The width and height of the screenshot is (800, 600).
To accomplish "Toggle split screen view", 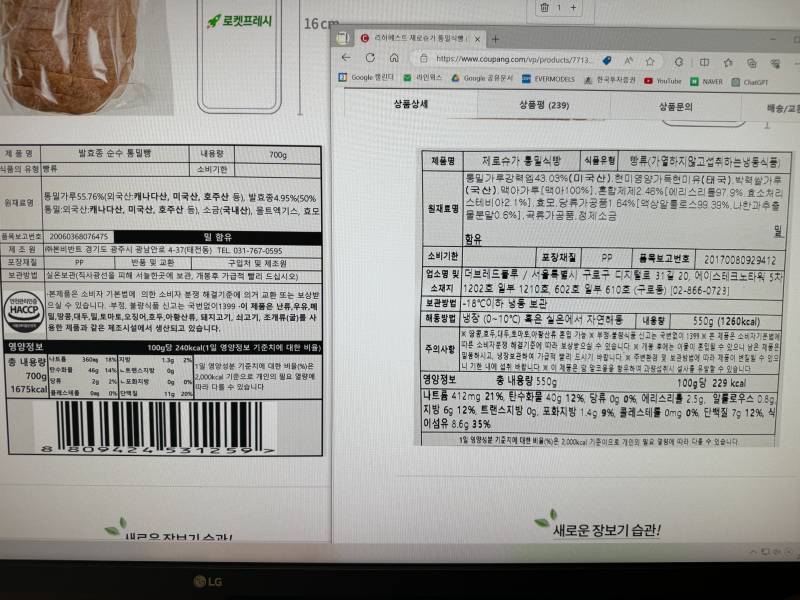I will pyautogui.click(x=705, y=62).
